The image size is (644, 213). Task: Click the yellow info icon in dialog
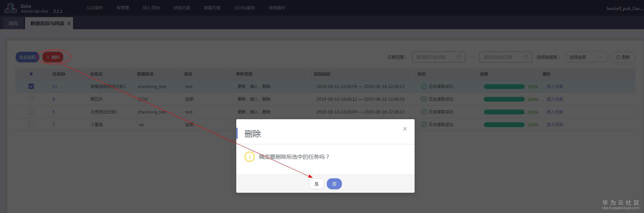[x=249, y=157]
